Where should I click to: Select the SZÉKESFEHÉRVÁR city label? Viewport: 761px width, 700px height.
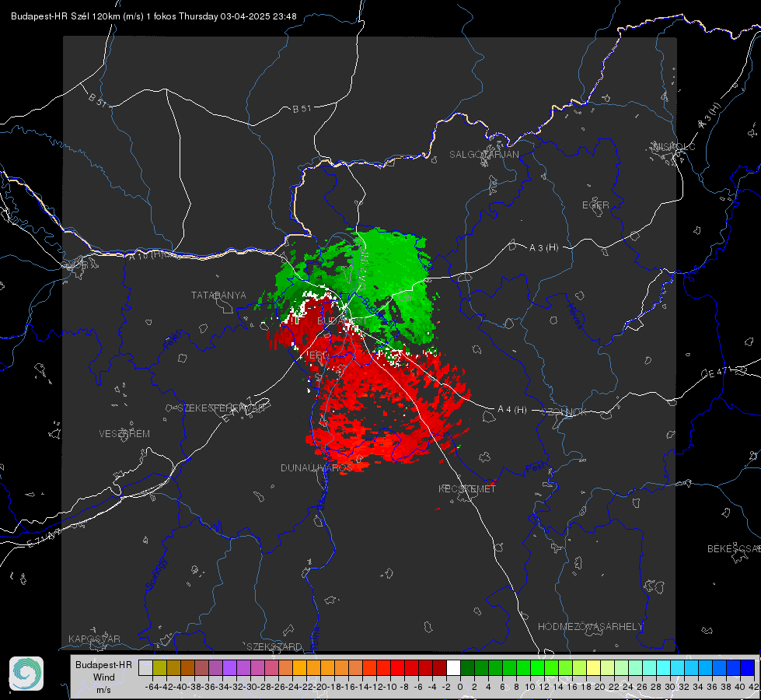click(221, 408)
